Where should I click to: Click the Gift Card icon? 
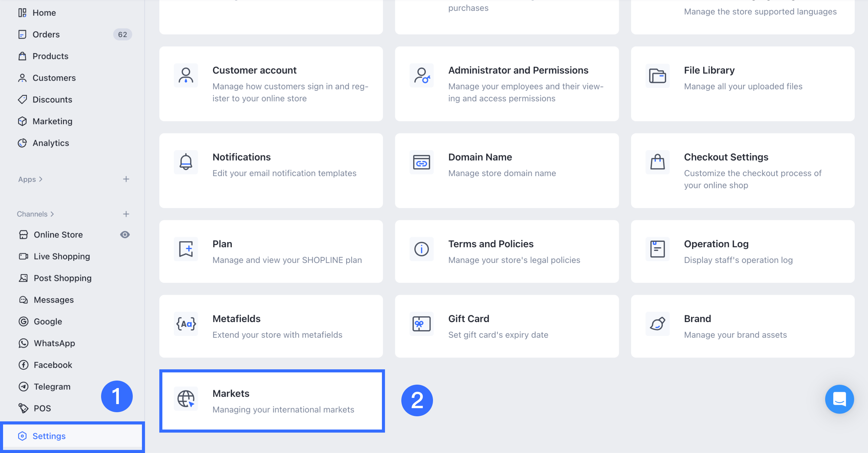click(x=422, y=324)
